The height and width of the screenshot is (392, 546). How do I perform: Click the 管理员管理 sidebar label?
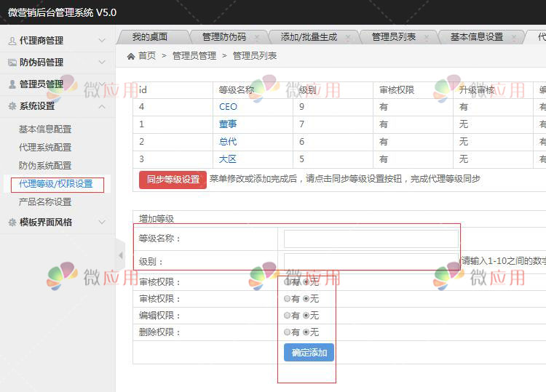tap(41, 84)
